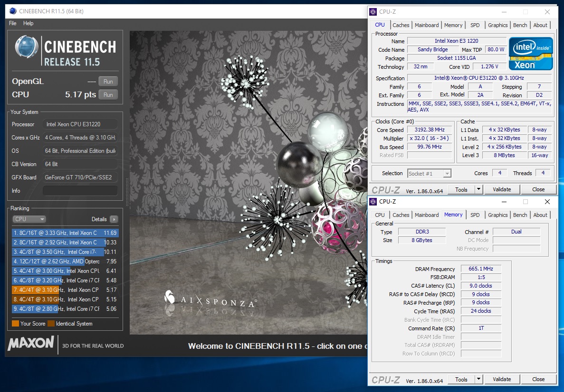Click Tools button in top CPU-Z window
Screen dimensions: 564x392
coord(461,189)
